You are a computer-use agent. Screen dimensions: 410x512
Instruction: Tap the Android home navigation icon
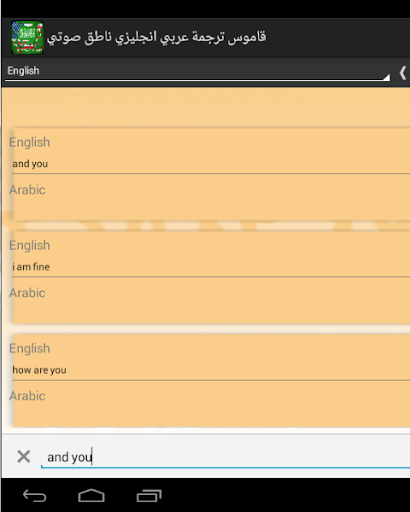point(91,496)
